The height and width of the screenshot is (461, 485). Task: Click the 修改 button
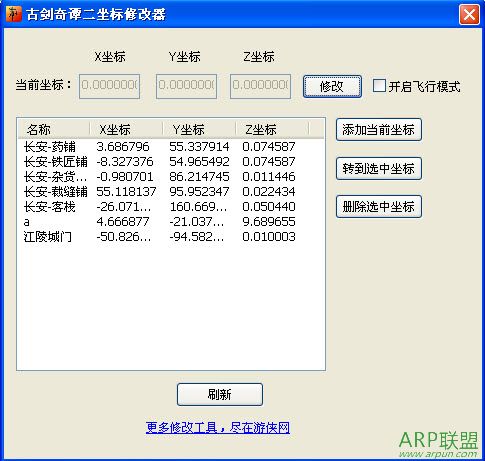coord(332,87)
